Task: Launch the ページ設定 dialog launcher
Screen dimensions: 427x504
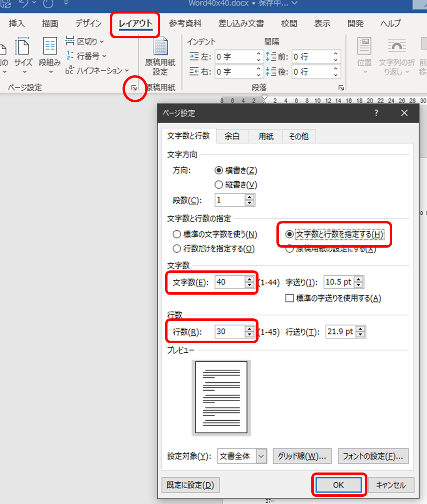Action: click(134, 88)
